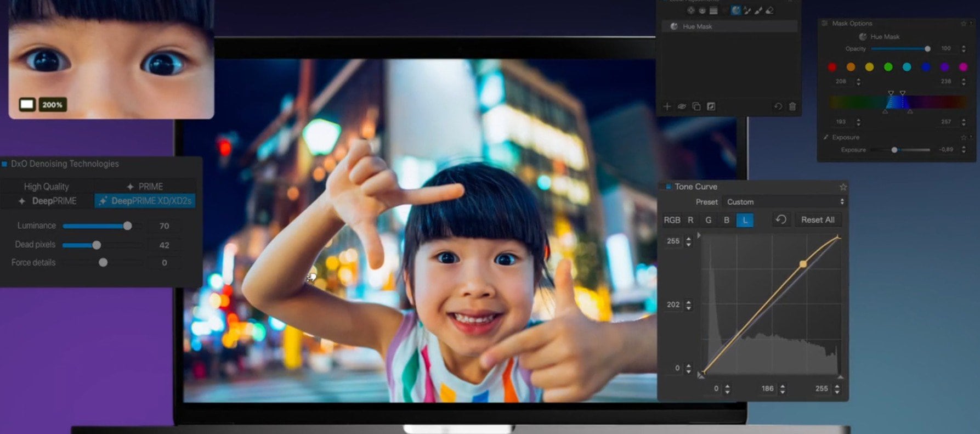This screenshot has height=434, width=980.
Task: Adjust the Force details slider handle
Action: 103,262
